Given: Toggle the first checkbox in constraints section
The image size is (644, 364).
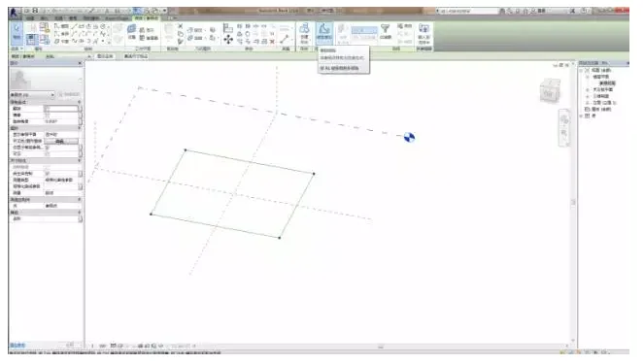Looking at the screenshot, I should (x=47, y=109).
